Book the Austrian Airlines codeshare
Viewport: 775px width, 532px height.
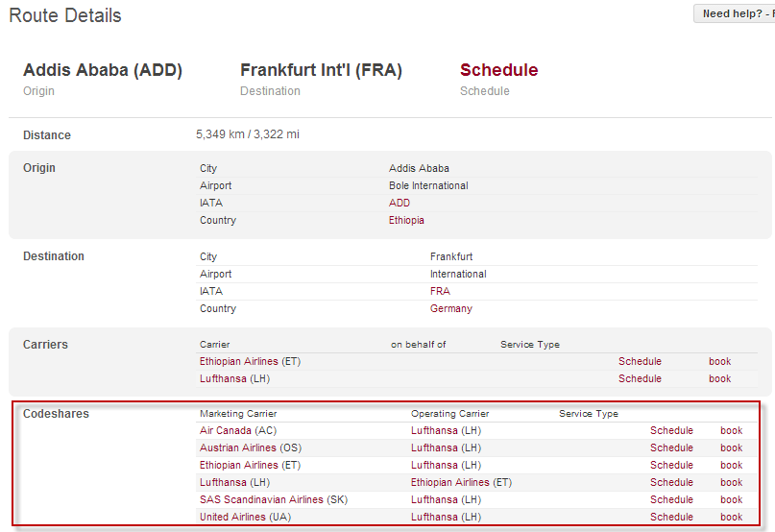(x=731, y=447)
